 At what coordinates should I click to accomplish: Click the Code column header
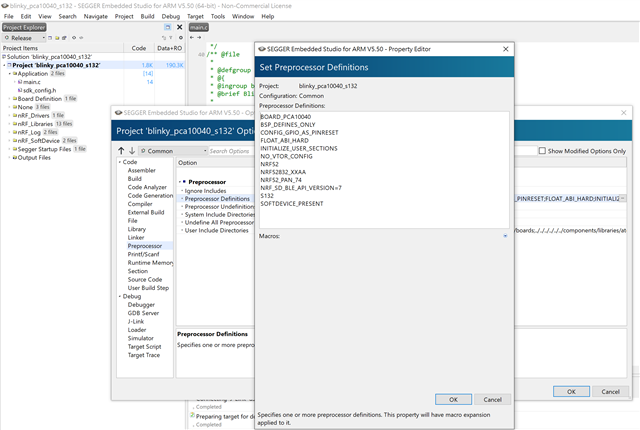click(139, 48)
